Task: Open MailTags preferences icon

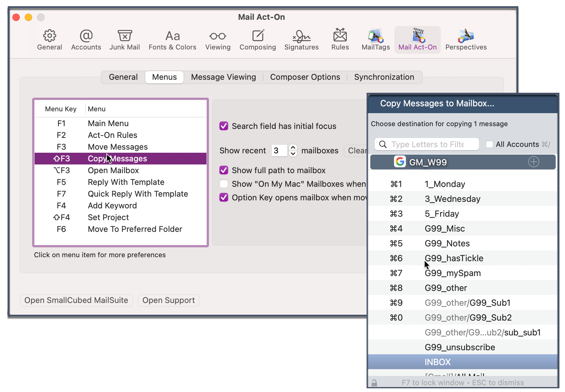Action: 376,36
